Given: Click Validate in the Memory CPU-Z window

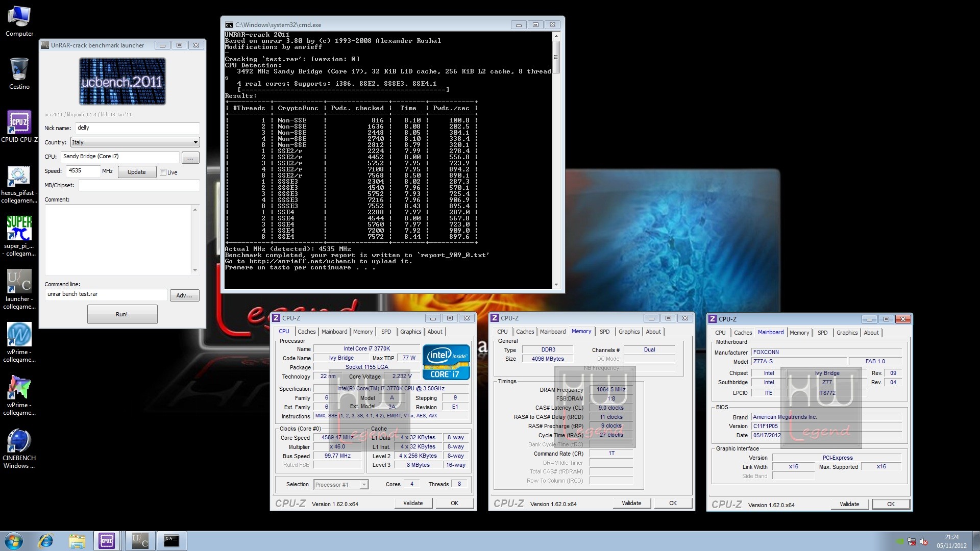Looking at the screenshot, I should click(x=631, y=503).
